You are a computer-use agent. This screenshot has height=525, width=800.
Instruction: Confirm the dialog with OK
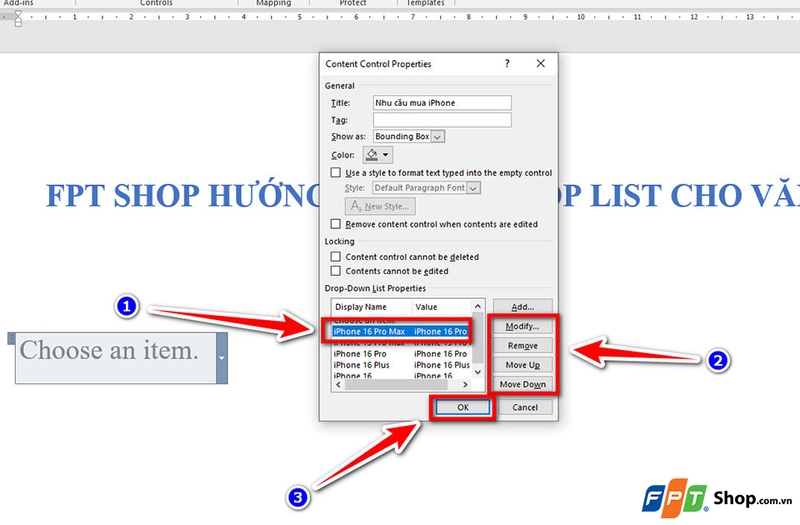463,407
